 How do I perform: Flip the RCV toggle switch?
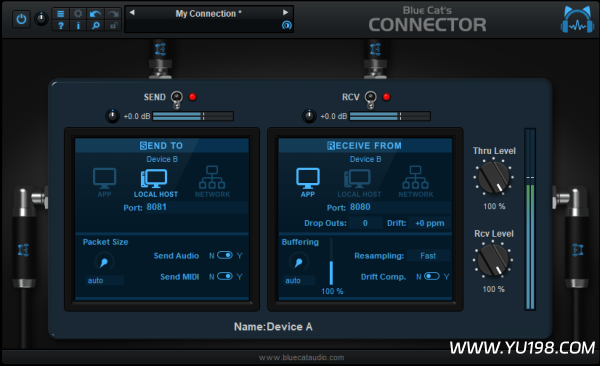pos(370,100)
